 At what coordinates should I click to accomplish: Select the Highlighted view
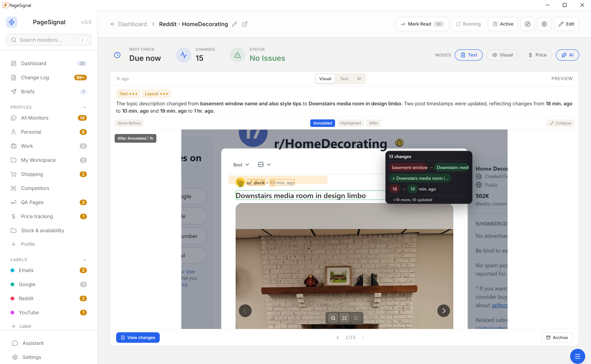350,123
